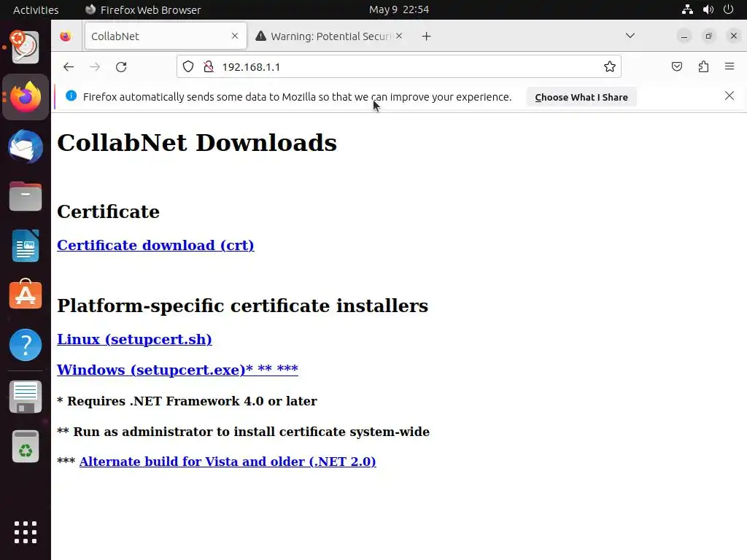Click the Run as administrator note text
The image size is (747, 560).
(x=243, y=432)
